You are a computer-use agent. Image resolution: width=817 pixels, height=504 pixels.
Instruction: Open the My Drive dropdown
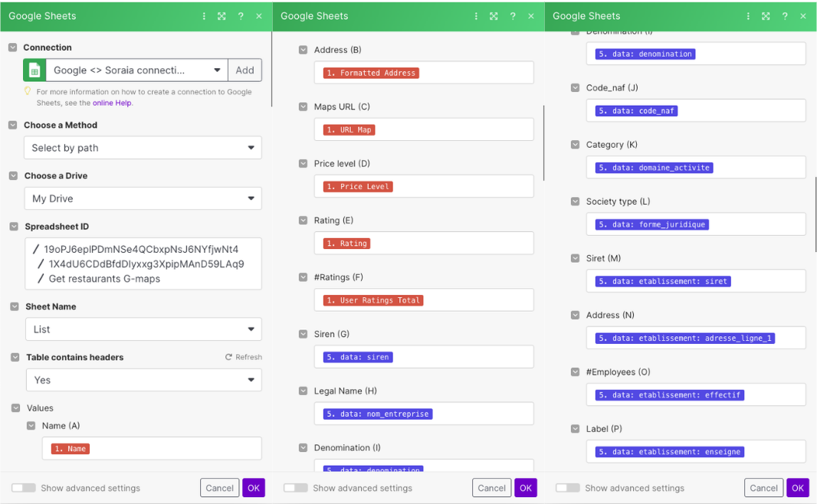143,198
